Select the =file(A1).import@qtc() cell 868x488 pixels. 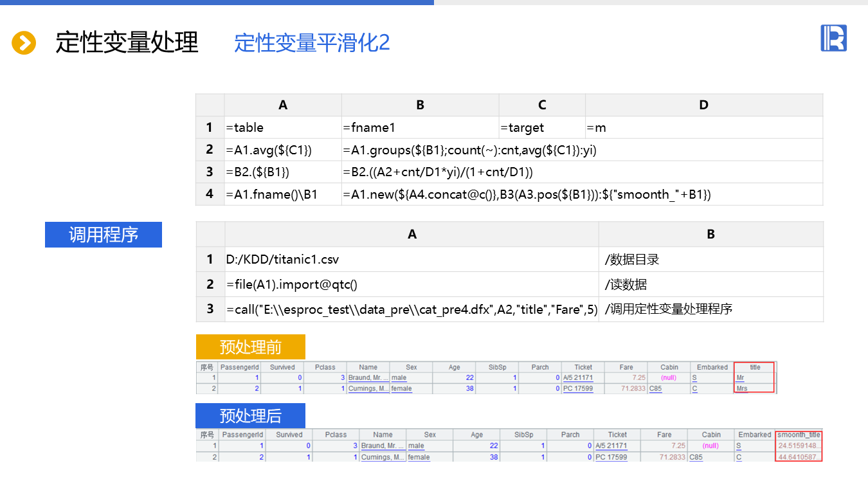point(411,284)
